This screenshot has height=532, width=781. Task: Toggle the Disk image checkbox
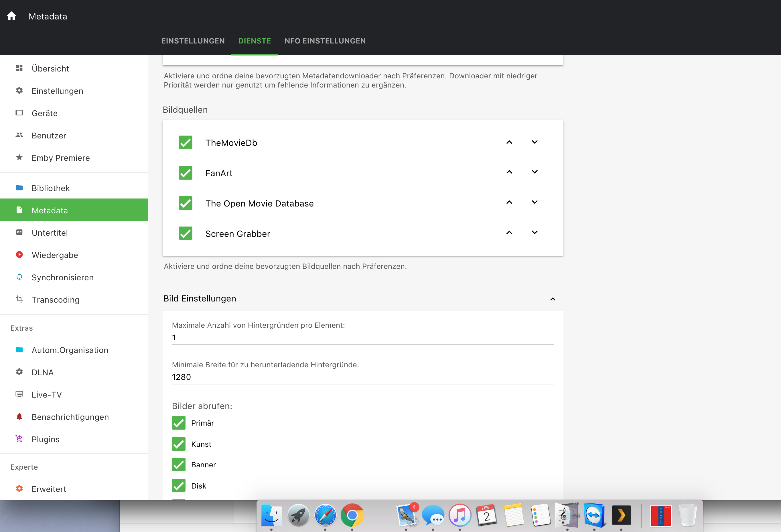tap(179, 485)
